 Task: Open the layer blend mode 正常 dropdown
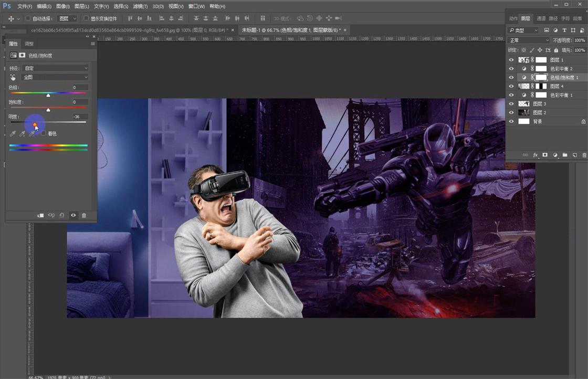coord(528,40)
